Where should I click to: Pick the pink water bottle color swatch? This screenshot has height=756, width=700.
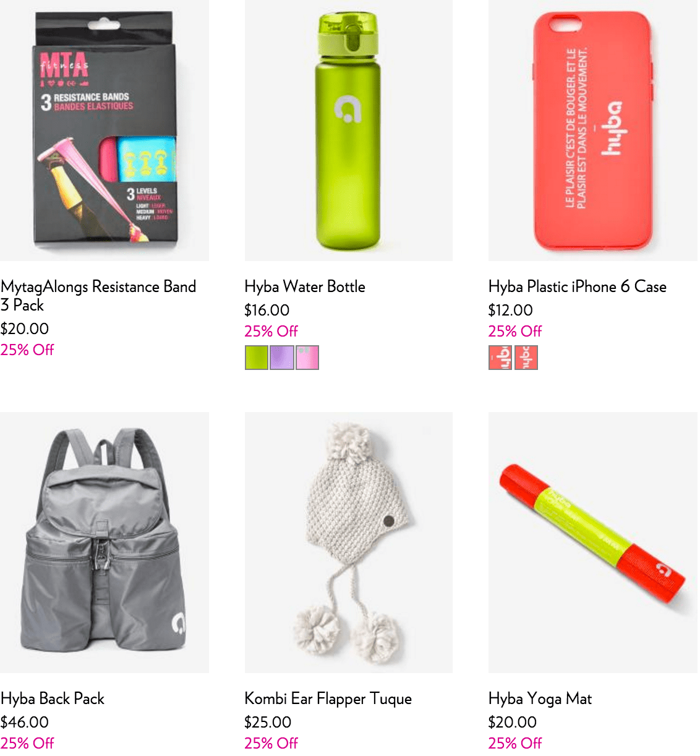(x=307, y=358)
